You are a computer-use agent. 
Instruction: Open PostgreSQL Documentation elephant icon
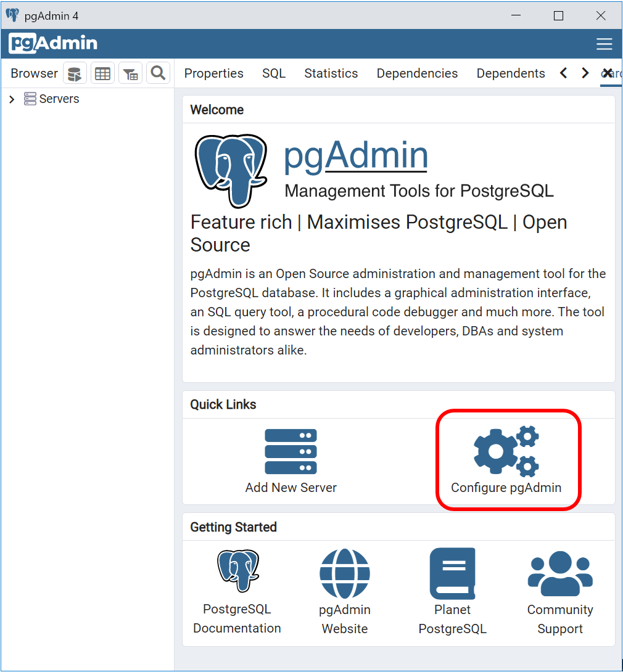tap(238, 570)
